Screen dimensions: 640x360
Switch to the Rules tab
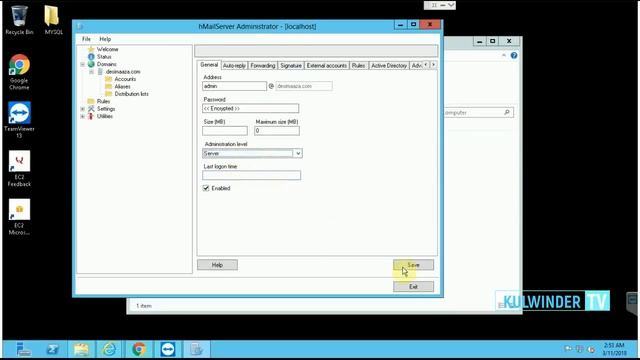358,65
